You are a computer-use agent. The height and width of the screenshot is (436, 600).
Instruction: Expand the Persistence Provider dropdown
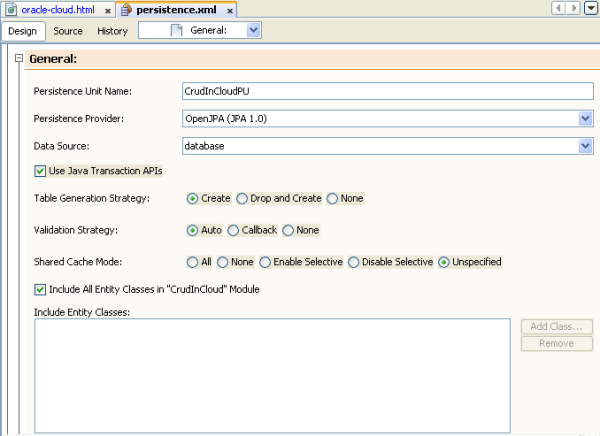click(585, 119)
